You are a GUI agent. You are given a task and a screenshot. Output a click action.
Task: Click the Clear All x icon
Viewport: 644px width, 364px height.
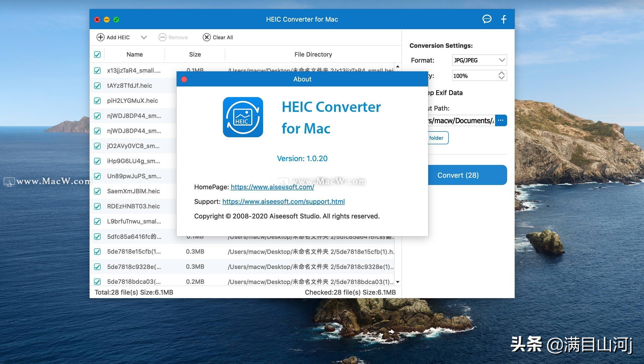[x=207, y=37]
